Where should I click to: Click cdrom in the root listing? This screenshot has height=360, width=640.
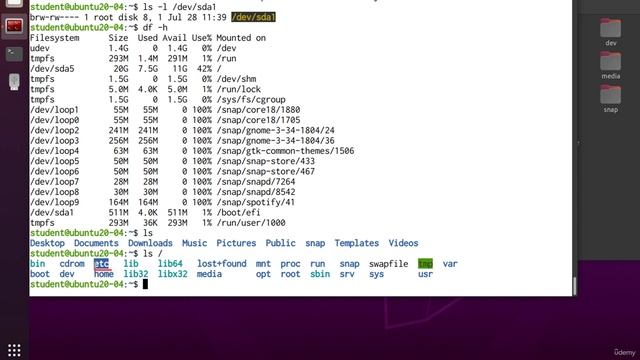(x=72, y=264)
